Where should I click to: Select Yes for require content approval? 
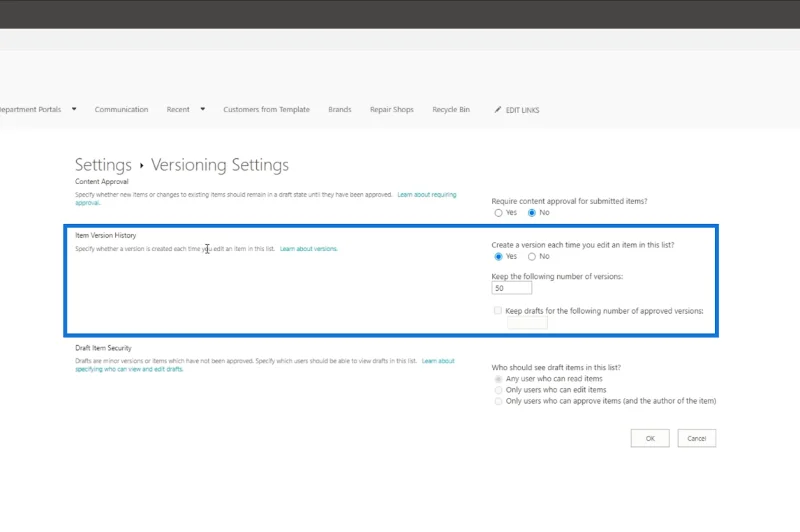click(498, 213)
